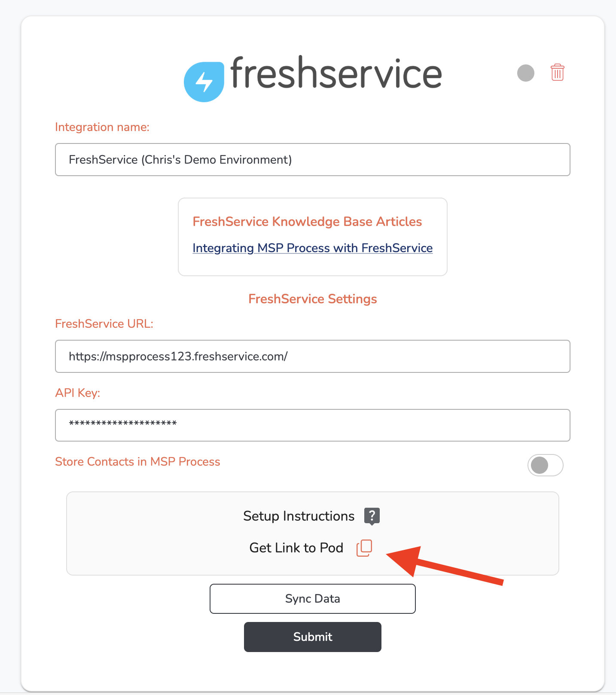This screenshot has height=695, width=616.
Task: Open Integrating MSP Process with FreshService article
Action: tap(312, 248)
